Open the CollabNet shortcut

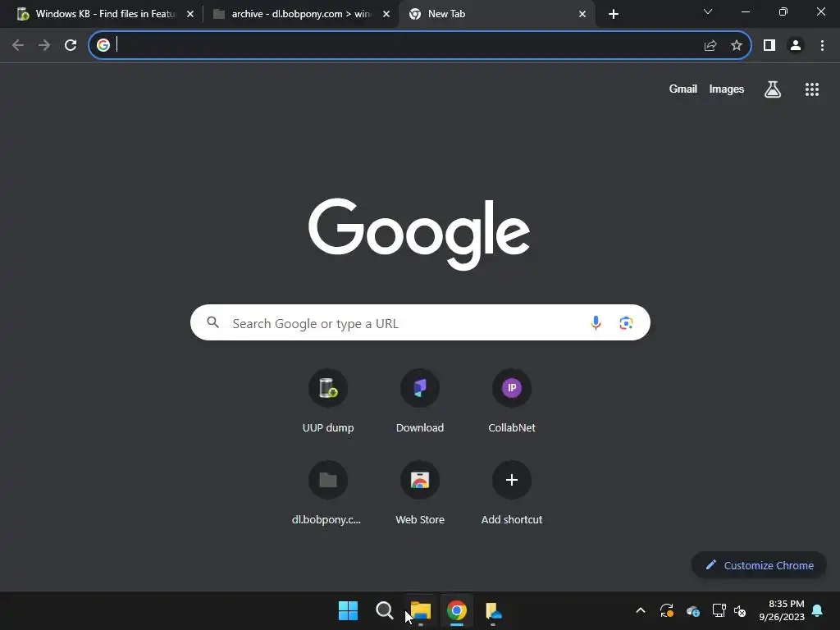click(512, 402)
